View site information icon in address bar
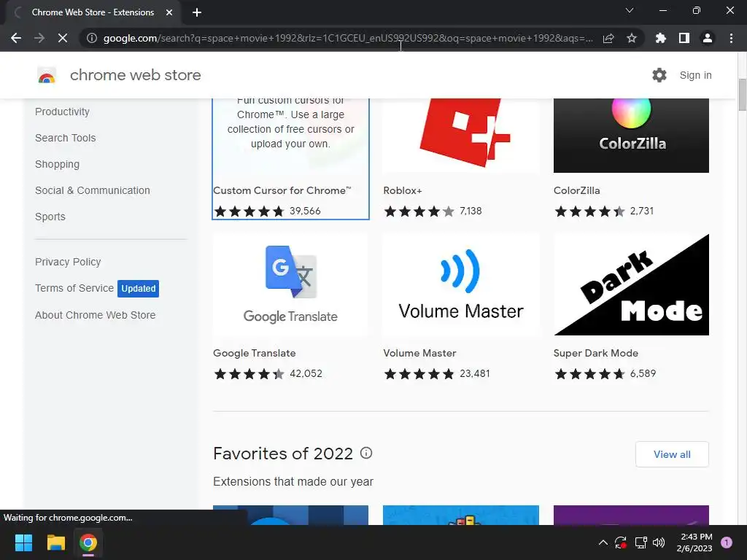This screenshot has width=747, height=560. [x=92, y=38]
